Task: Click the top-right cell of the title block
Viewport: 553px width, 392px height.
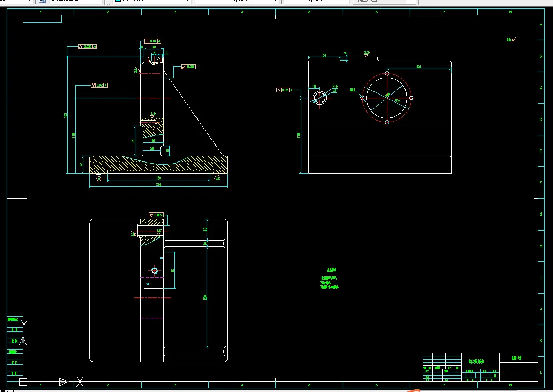Action: [x=518, y=358]
